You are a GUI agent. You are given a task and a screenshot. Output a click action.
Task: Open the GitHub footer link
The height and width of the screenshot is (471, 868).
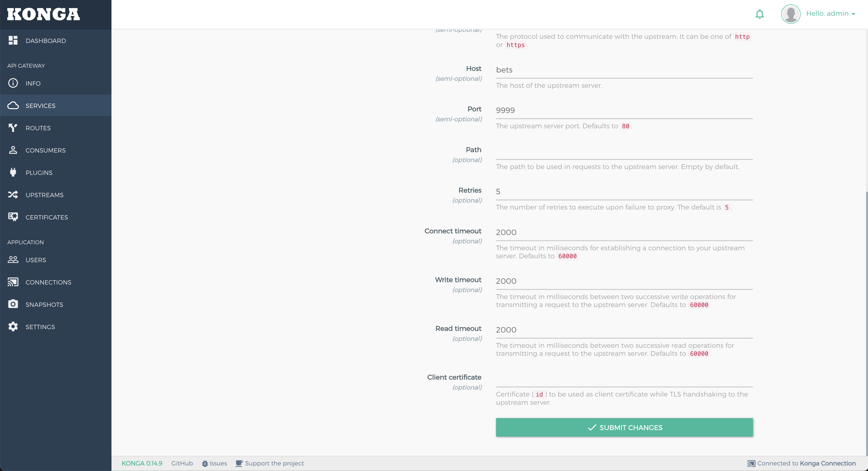[x=182, y=463]
